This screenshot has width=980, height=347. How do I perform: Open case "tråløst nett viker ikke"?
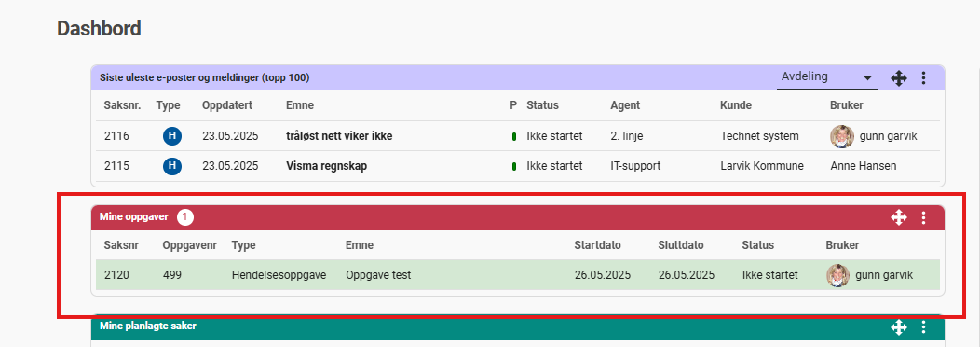[x=339, y=136]
